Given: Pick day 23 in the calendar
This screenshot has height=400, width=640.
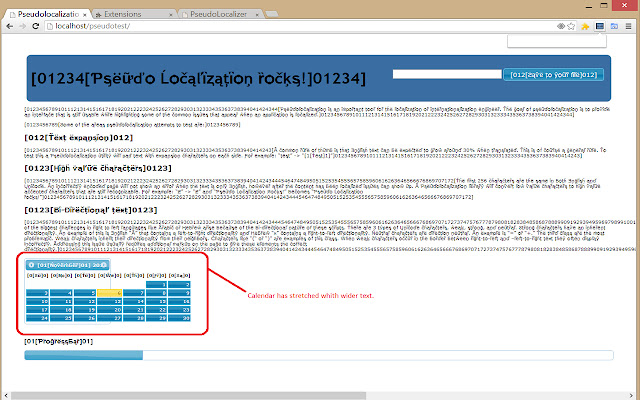Looking at the screenshot, I should click(x=179, y=310).
